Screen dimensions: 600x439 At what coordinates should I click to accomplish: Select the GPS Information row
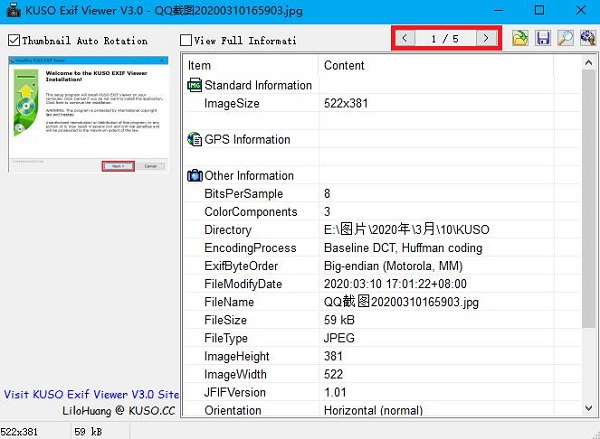click(x=382, y=139)
